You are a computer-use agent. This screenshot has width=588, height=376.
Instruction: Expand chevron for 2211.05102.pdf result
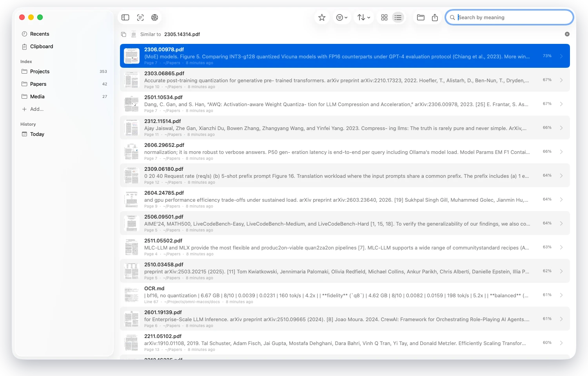tap(561, 343)
